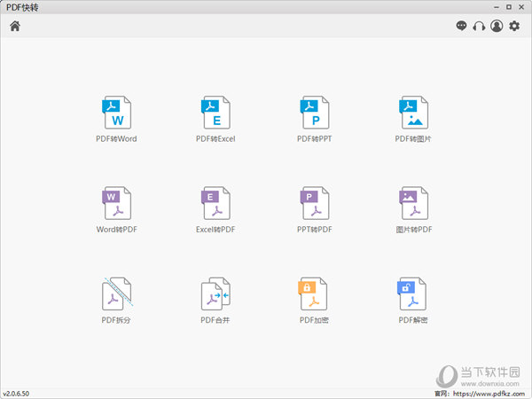Screen dimensions: 532x399
Task: Open the PDF转Word converter icon
Action: [x=116, y=113]
